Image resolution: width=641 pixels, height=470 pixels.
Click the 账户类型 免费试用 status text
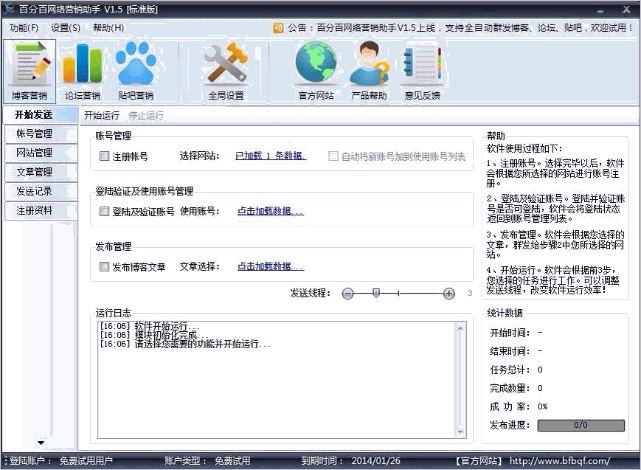click(207, 461)
